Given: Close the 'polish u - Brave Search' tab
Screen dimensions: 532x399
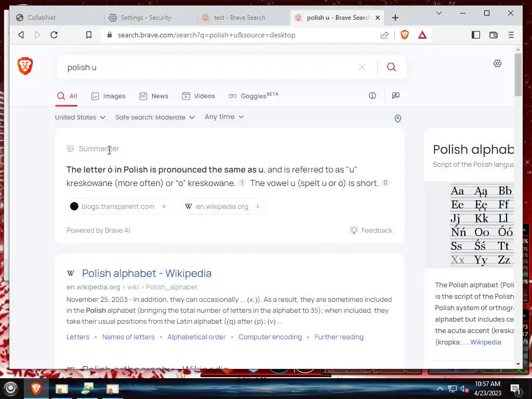Looking at the screenshot, I should click(378, 18).
